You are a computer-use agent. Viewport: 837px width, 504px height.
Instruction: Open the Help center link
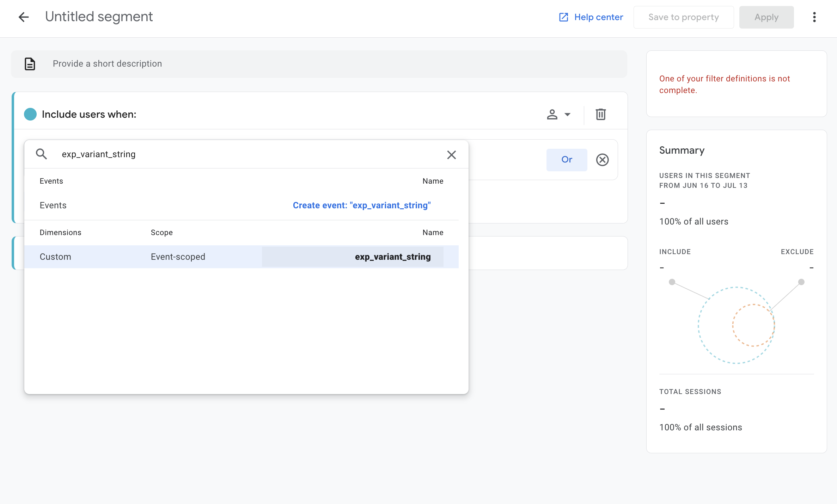coord(598,17)
